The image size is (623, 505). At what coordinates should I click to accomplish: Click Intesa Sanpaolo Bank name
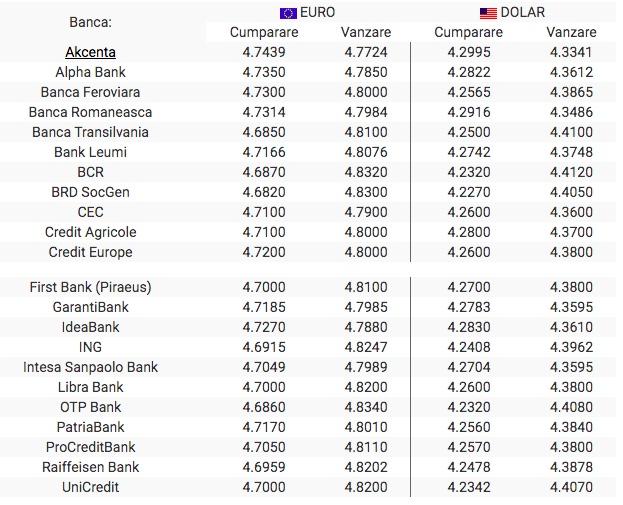[x=90, y=367]
